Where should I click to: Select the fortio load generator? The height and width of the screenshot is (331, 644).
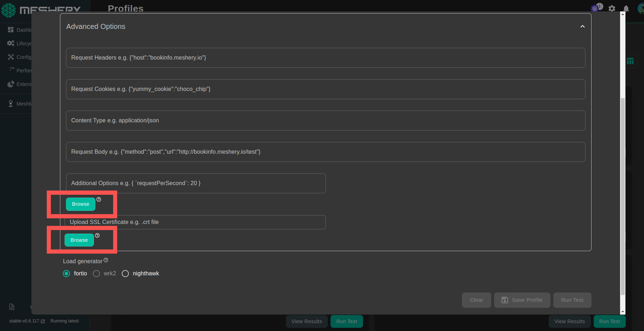[66, 274]
